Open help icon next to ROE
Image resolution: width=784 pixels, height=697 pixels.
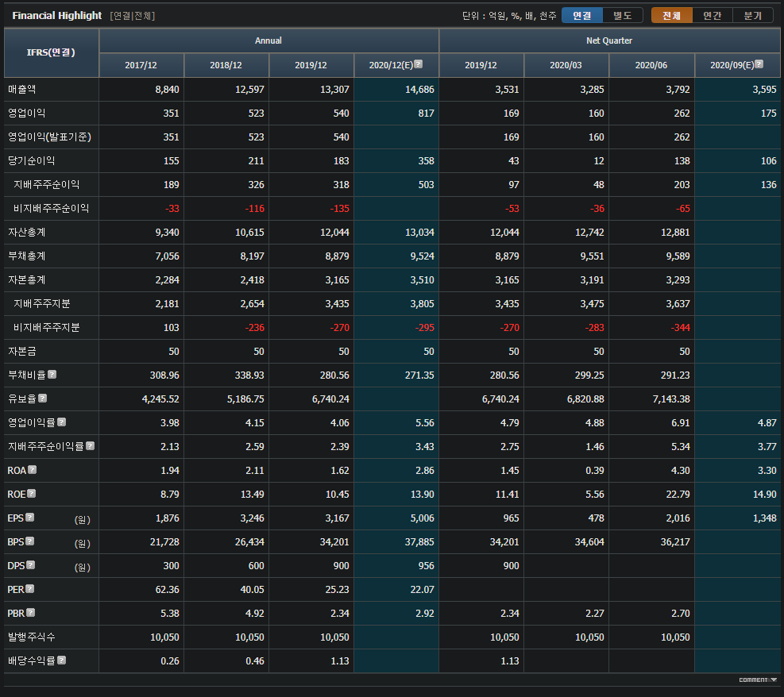pyautogui.click(x=32, y=494)
